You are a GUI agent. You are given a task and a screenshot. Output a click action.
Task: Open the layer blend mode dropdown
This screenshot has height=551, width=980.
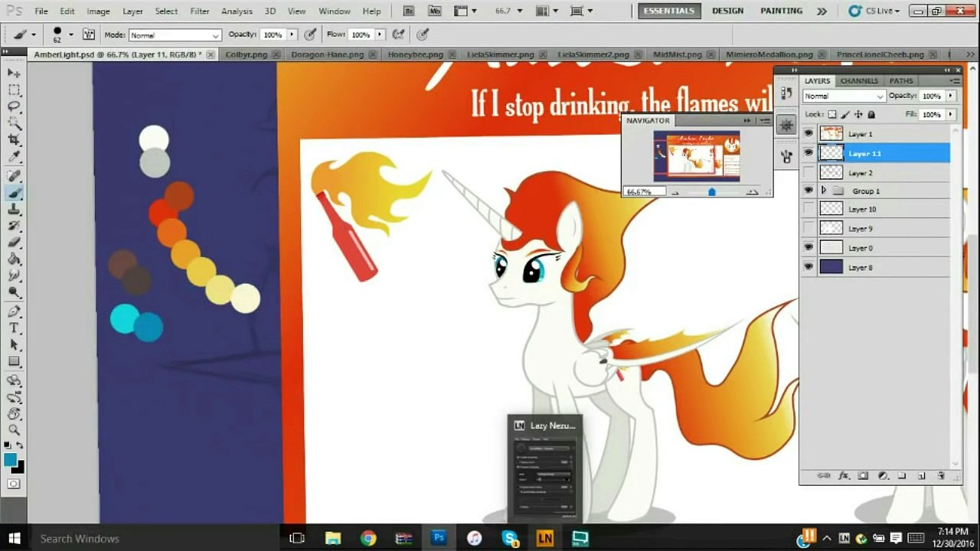[844, 96]
